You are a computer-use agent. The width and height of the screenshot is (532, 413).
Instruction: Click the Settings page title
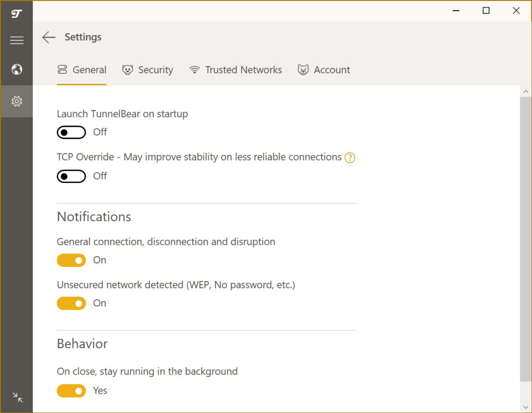[83, 37]
